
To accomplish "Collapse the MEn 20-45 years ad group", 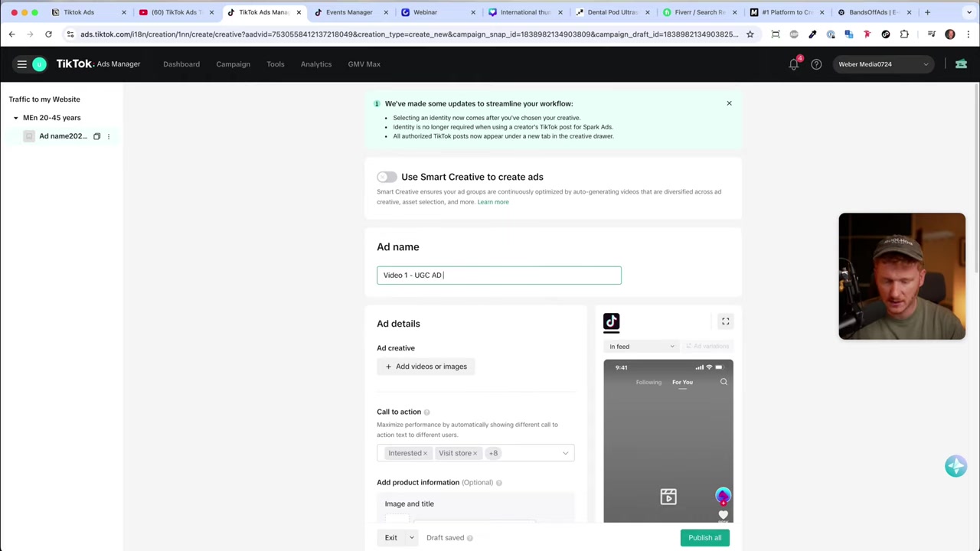I will tap(15, 118).
